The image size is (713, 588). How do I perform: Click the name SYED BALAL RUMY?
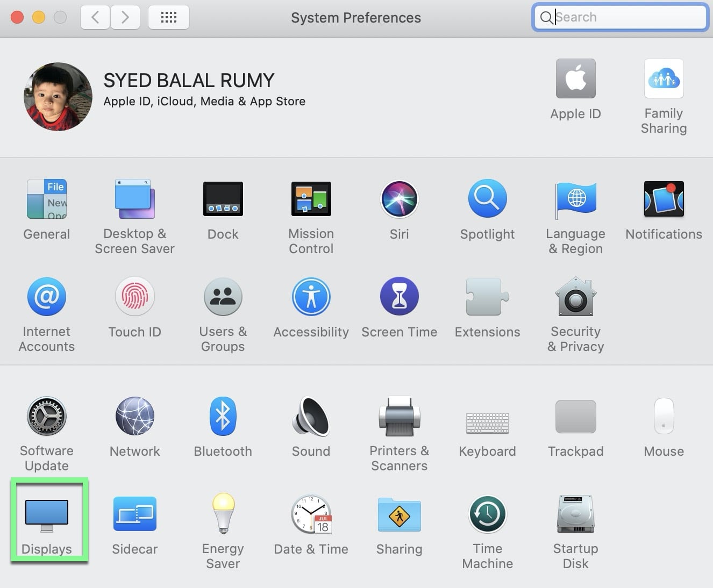(189, 81)
